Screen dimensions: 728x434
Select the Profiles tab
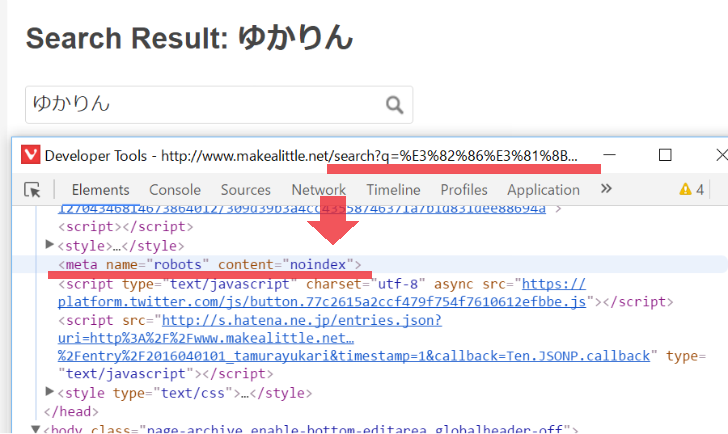pyautogui.click(x=464, y=190)
